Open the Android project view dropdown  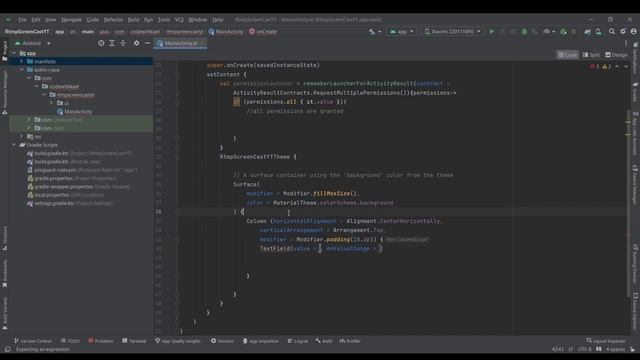(x=33, y=43)
